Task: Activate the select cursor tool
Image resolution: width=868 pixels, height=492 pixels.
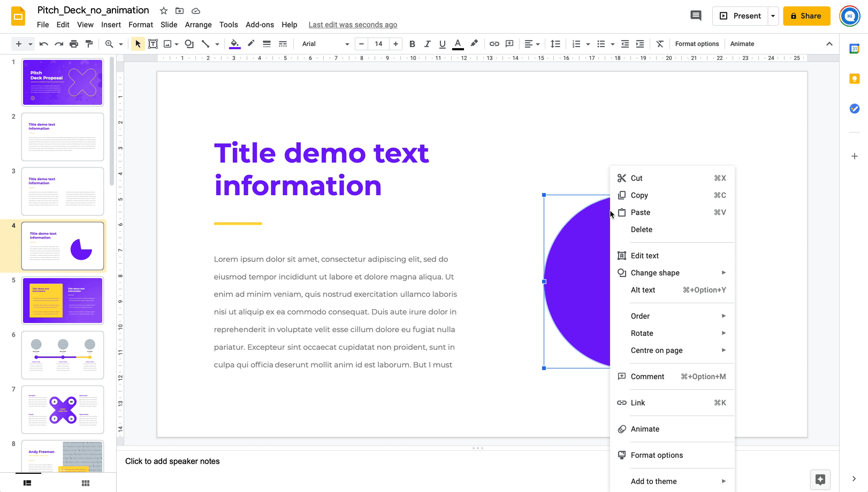Action: [x=138, y=44]
